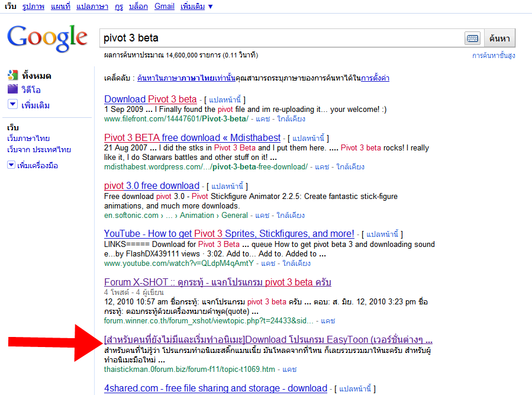Open similar pages for mdisthabest result
The height and width of the screenshot is (395, 532).
click(x=350, y=167)
